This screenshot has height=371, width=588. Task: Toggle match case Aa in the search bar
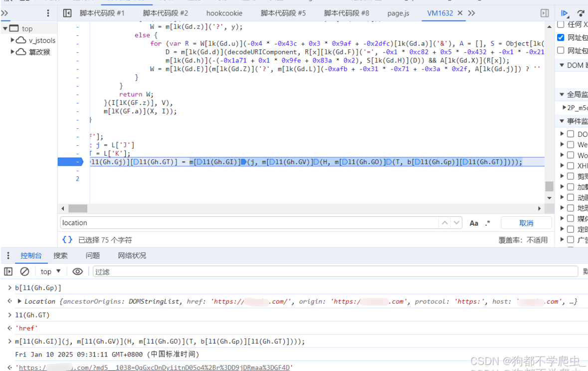click(x=473, y=223)
